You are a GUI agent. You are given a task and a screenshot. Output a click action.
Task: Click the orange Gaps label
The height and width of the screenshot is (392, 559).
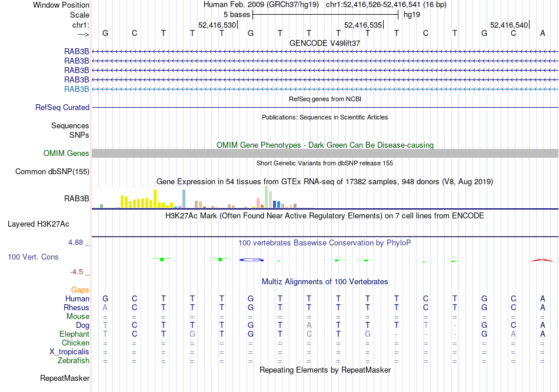[80, 290]
